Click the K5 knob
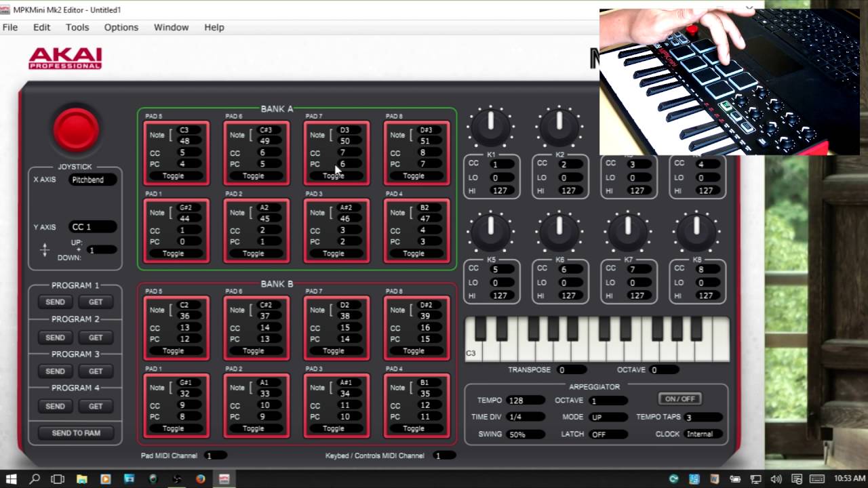Viewport: 868px width, 488px height. click(491, 232)
